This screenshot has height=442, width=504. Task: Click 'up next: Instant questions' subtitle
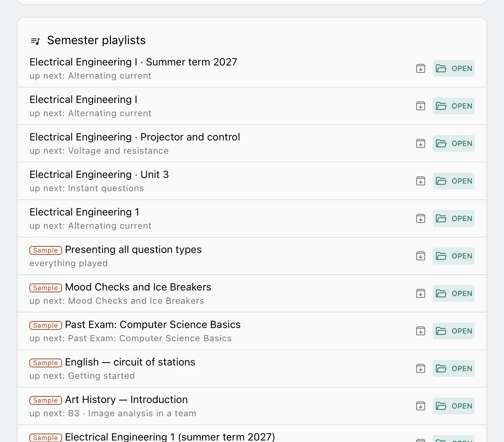point(87,188)
